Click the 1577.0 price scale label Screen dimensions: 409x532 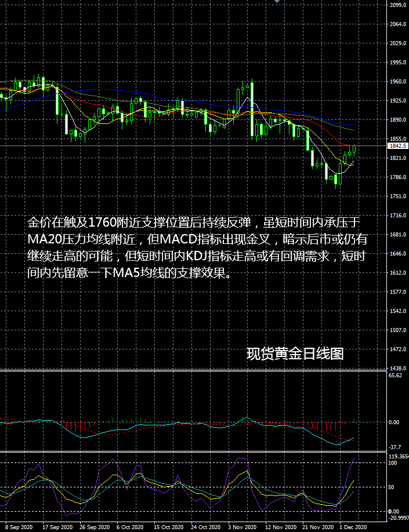[398, 291]
